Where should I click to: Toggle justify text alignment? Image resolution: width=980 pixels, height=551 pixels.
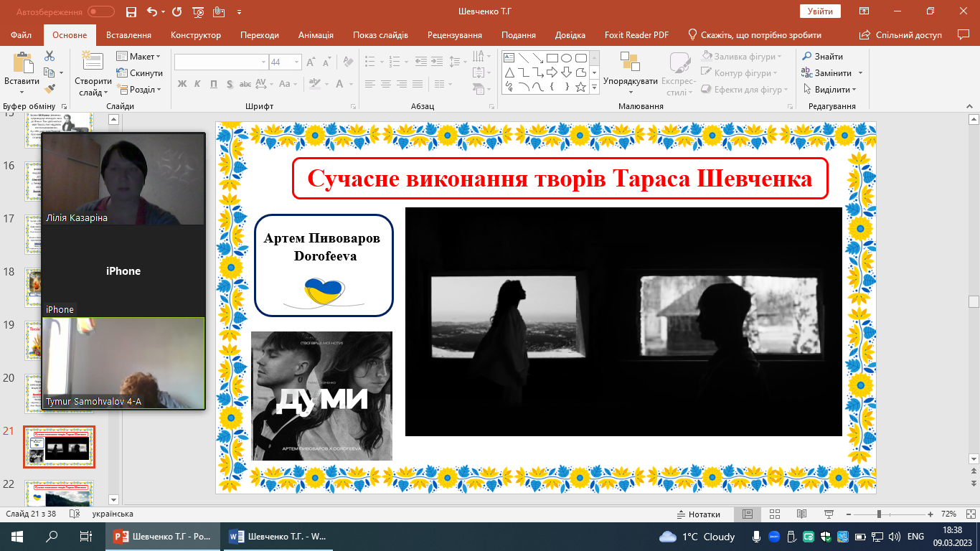click(x=419, y=84)
